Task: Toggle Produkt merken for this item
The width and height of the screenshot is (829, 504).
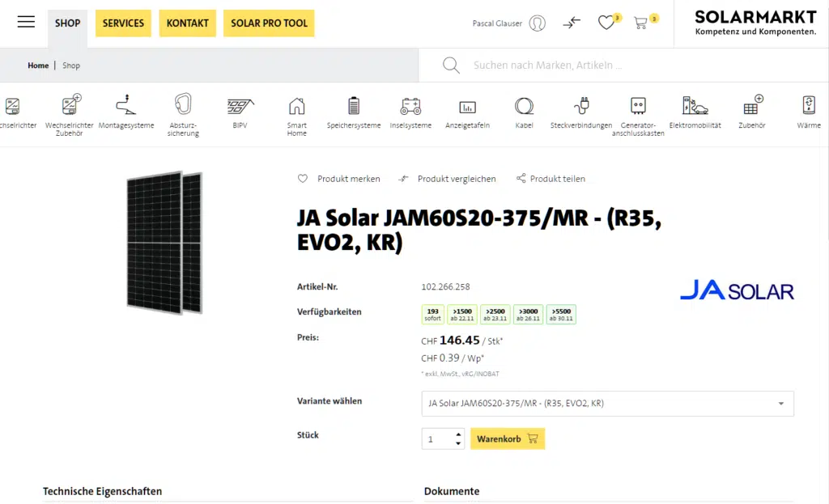Action: [x=338, y=179]
